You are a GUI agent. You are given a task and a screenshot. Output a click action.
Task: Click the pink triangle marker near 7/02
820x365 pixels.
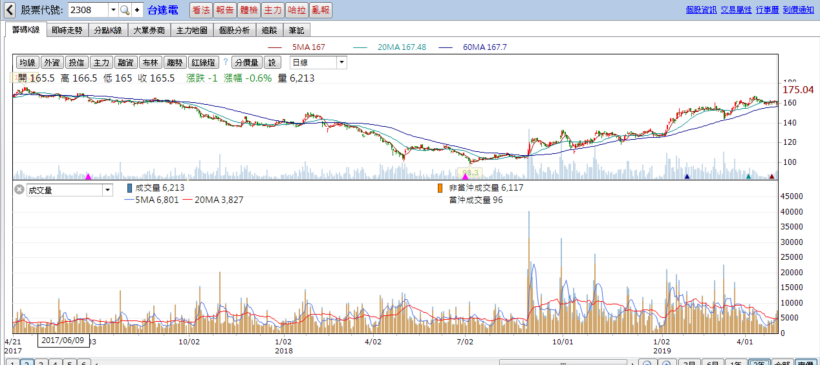point(465,177)
